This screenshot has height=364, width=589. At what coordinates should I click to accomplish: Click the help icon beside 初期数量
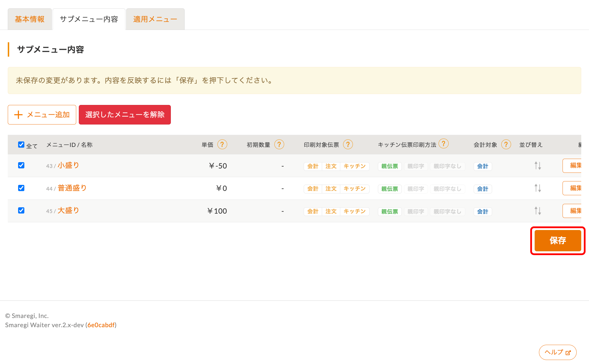pyautogui.click(x=279, y=144)
